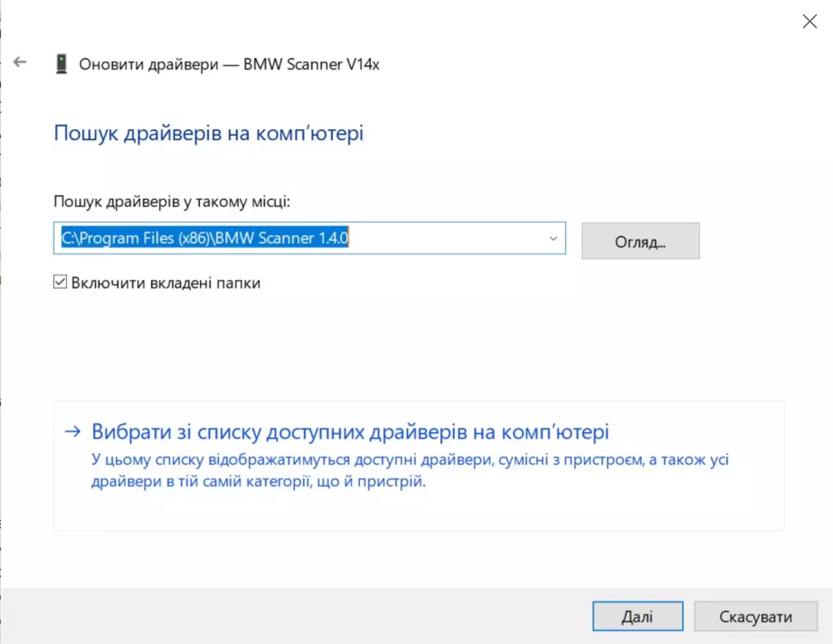Click arrow icon beside 'Вибрати зі списку'
Screen dimensions: 833x644
tap(73, 431)
